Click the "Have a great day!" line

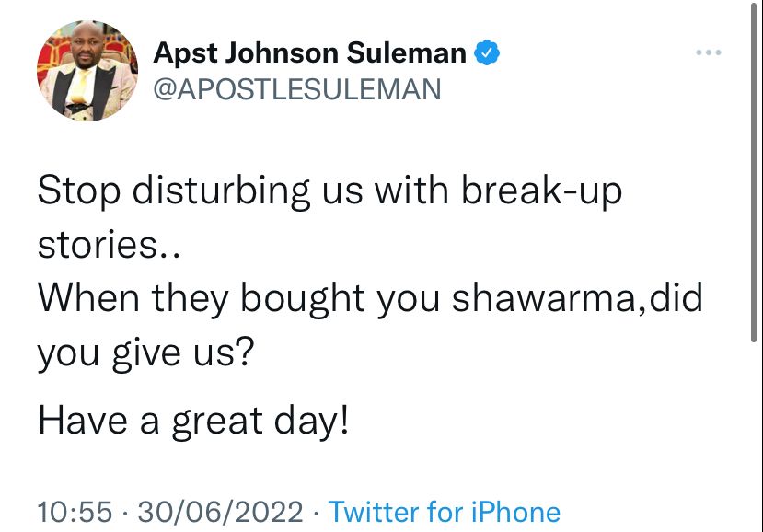click(193, 421)
